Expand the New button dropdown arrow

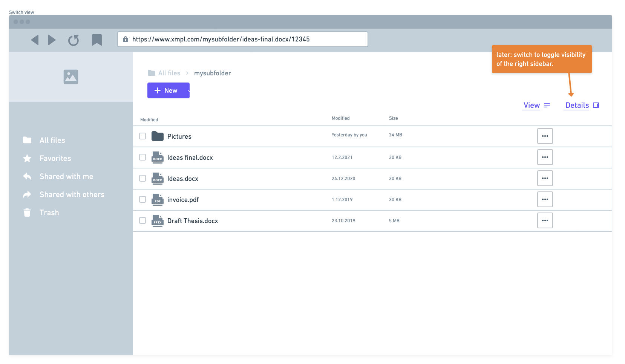(x=188, y=91)
